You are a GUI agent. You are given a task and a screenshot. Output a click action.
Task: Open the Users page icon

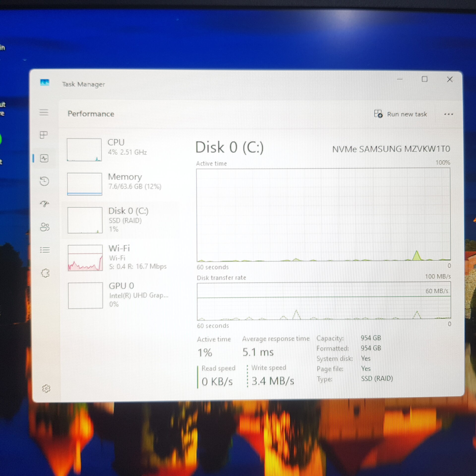pyautogui.click(x=45, y=227)
